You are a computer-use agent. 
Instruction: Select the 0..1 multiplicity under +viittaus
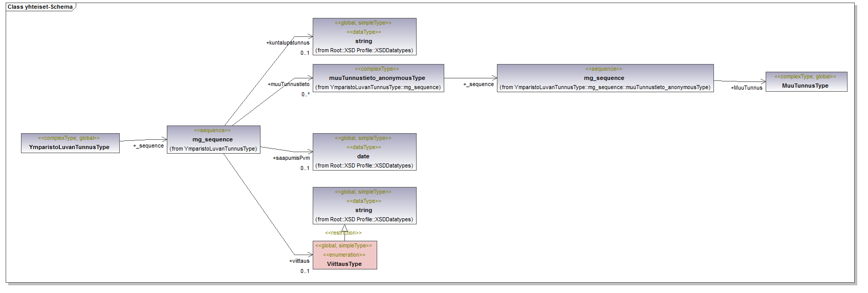click(305, 271)
